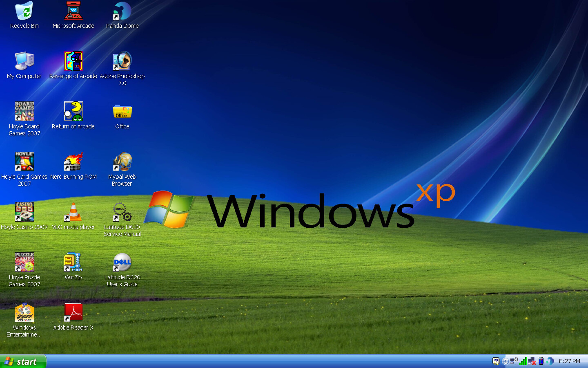Click the yellow question mark tray icon

[x=496, y=361]
